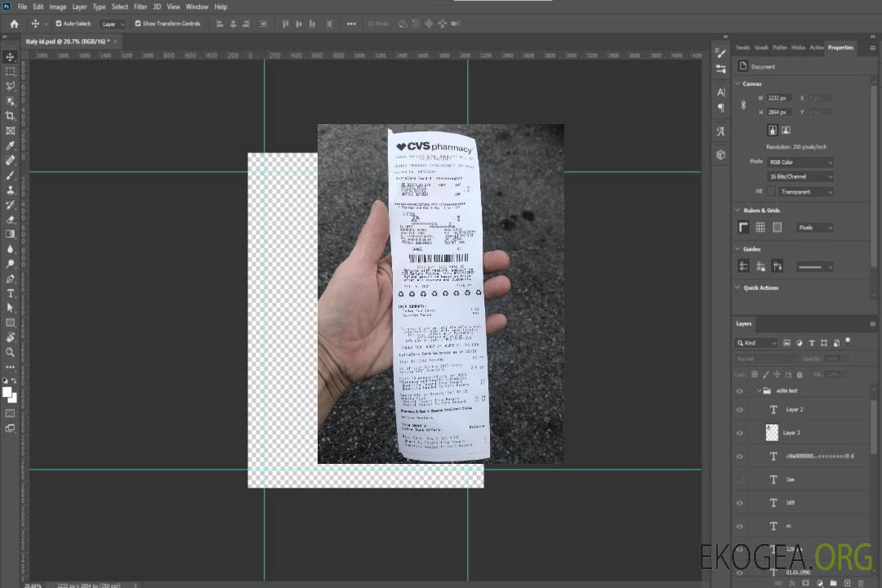Toggle the Auto-Select checkbox
The height and width of the screenshot is (588, 882).
click(59, 24)
